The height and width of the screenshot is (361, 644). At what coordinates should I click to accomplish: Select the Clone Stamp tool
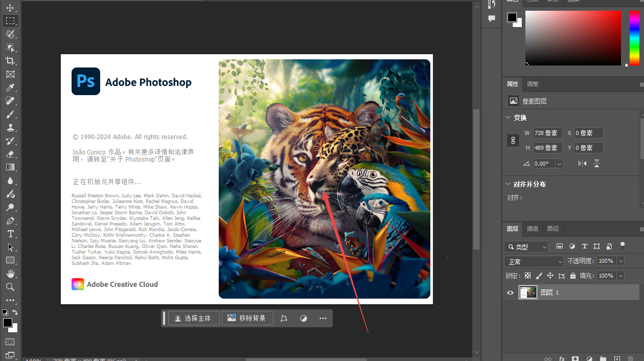pyautogui.click(x=10, y=127)
